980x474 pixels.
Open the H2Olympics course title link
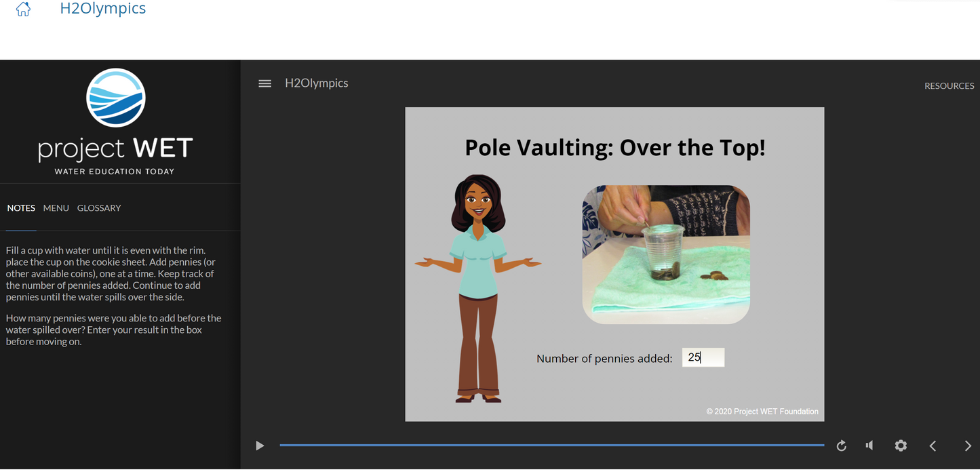click(x=103, y=9)
